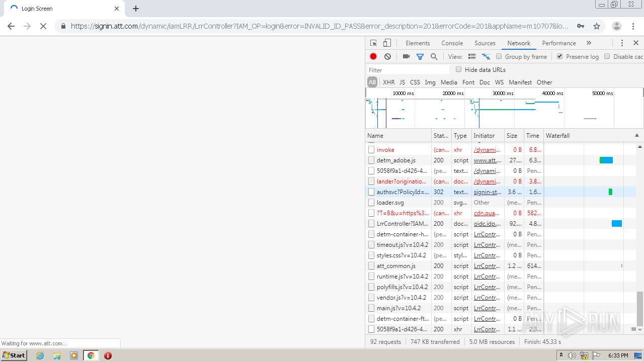Sort requests by Size column
This screenshot has width=644, height=362.
point(514,136)
